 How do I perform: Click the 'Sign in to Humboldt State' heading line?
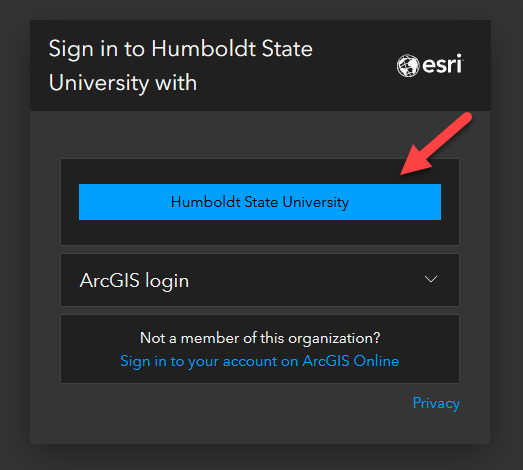click(180, 49)
